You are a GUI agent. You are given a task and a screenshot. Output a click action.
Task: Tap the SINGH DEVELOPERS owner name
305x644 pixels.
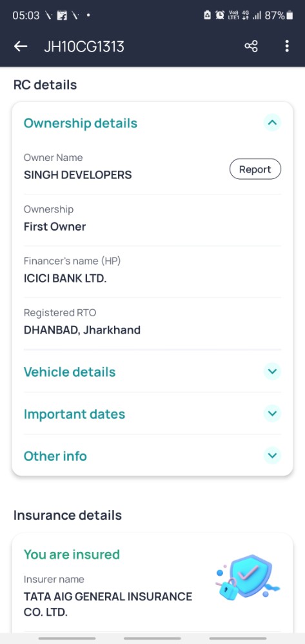click(77, 175)
